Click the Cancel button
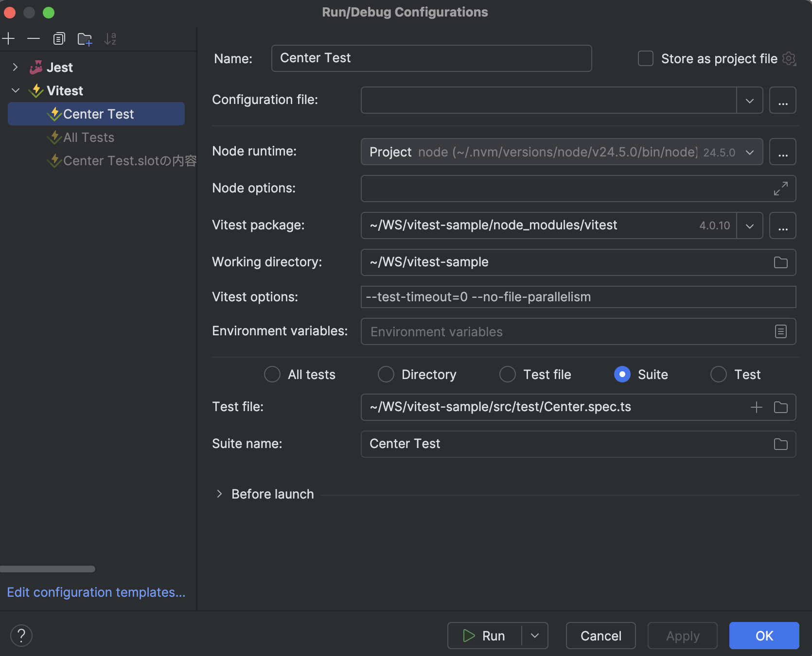The width and height of the screenshot is (812, 656). coord(601,636)
